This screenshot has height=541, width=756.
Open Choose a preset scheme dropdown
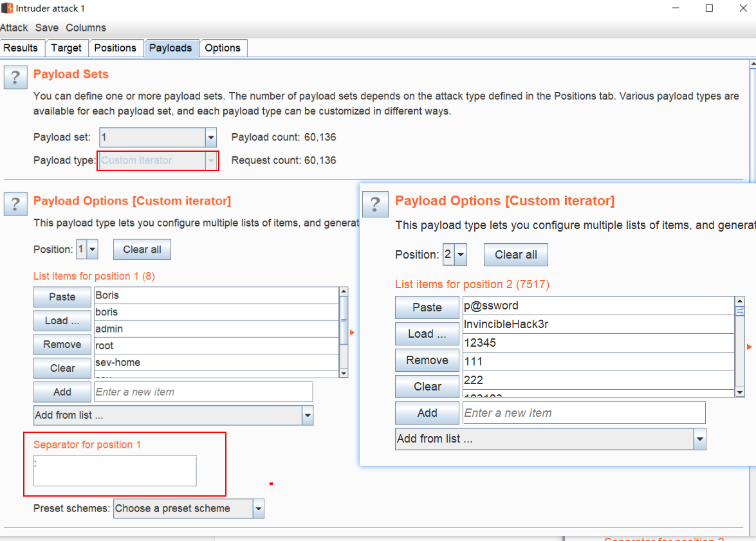click(x=259, y=509)
